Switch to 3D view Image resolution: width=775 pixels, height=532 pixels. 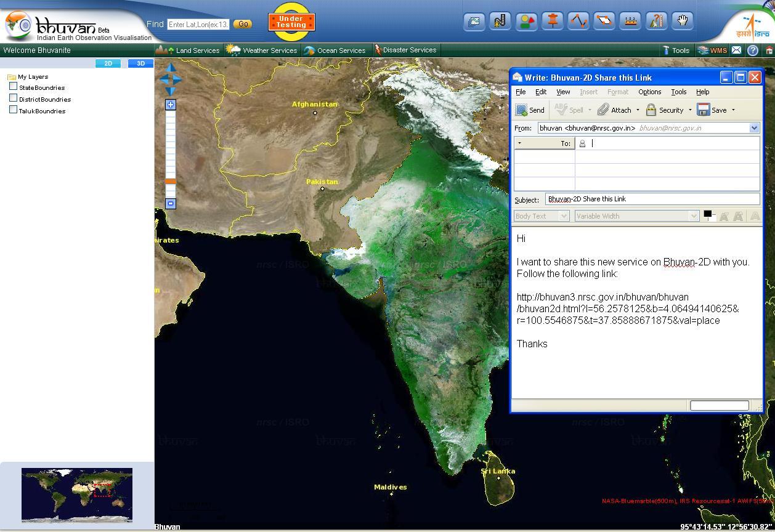140,63
